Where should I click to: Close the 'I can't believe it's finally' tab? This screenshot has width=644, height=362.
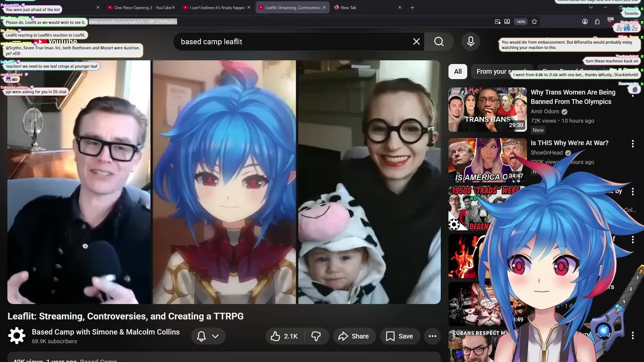249,8
